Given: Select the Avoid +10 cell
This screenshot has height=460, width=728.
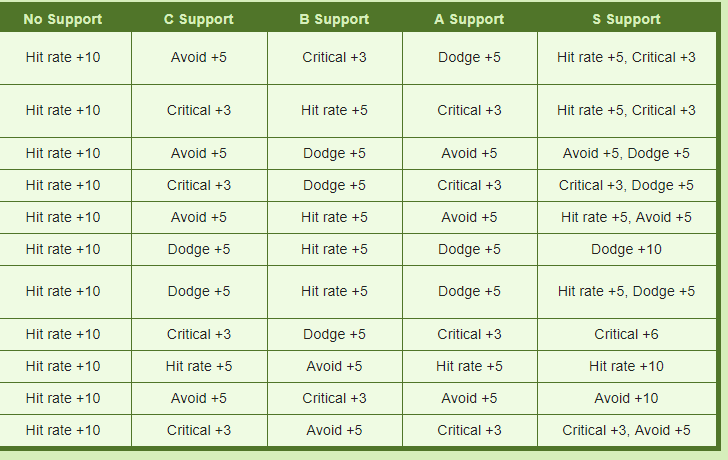Looking at the screenshot, I should [626, 399].
